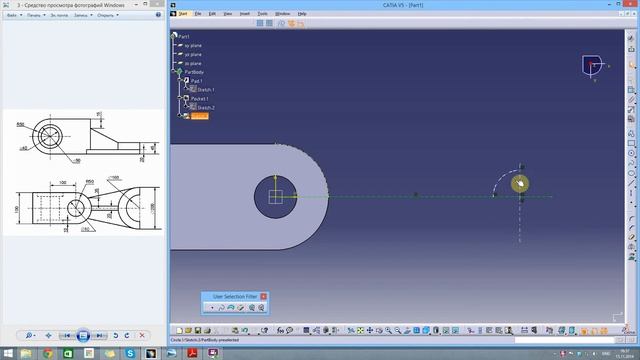Open Открыть dropdown in Photo Viewer
The width and height of the screenshot is (640, 360).
click(108, 15)
